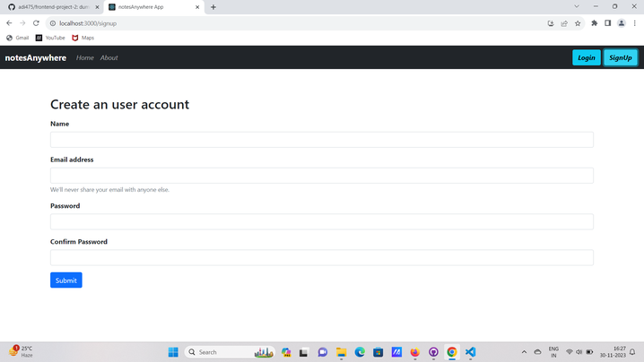The image size is (644, 362).
Task: Focus the Password input field
Action: 322,221
